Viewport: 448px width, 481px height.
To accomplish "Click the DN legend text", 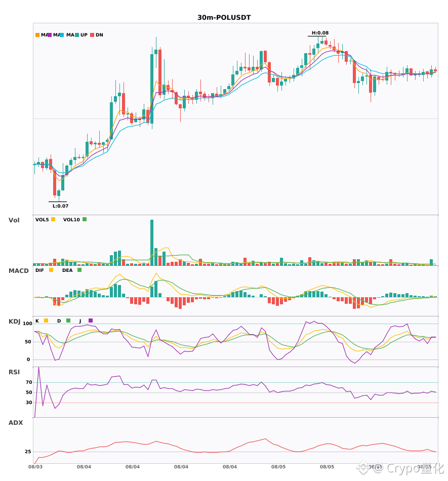I will pos(99,35).
